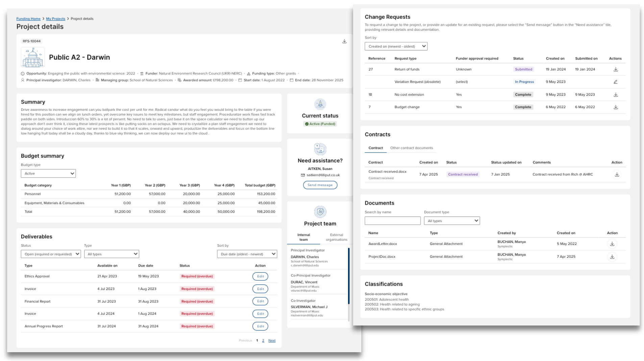Click the building icon beside Managing group
The width and height of the screenshot is (644, 361).
(x=97, y=80)
